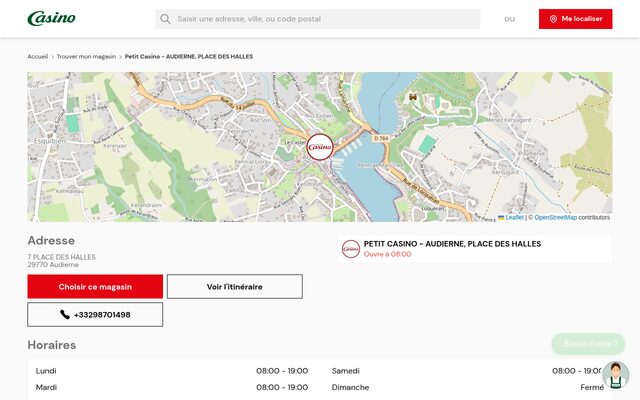Click the Choisir ce magasin button
The height and width of the screenshot is (400, 640).
[95, 287]
